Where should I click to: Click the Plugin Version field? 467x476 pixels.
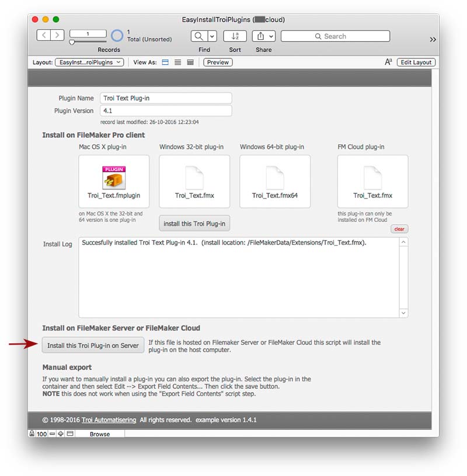[x=166, y=111]
